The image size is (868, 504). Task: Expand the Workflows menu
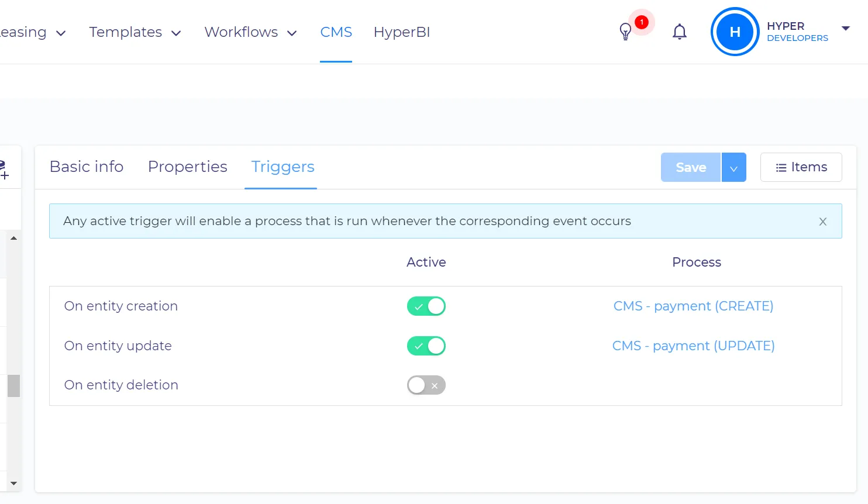point(251,32)
